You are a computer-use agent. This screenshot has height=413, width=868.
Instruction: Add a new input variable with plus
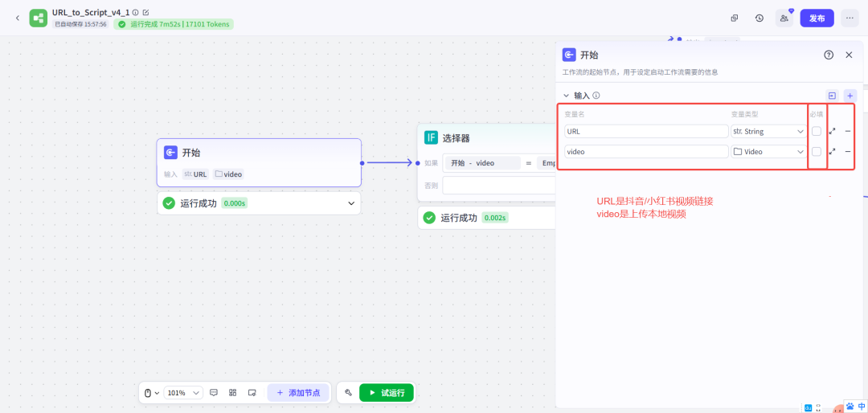(850, 96)
